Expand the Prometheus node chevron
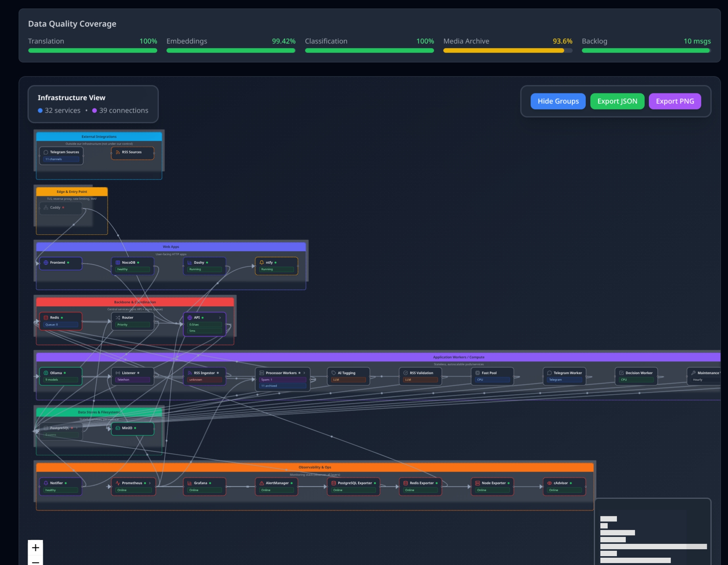 click(x=150, y=483)
